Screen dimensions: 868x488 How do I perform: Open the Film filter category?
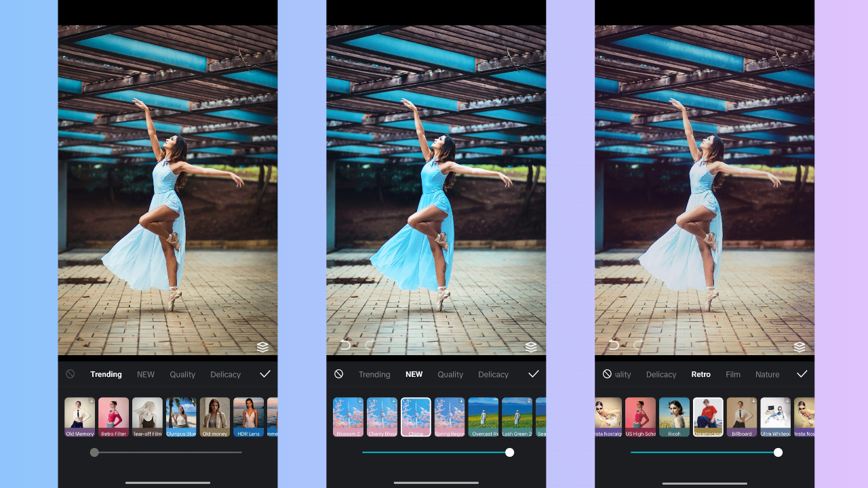[x=733, y=373]
